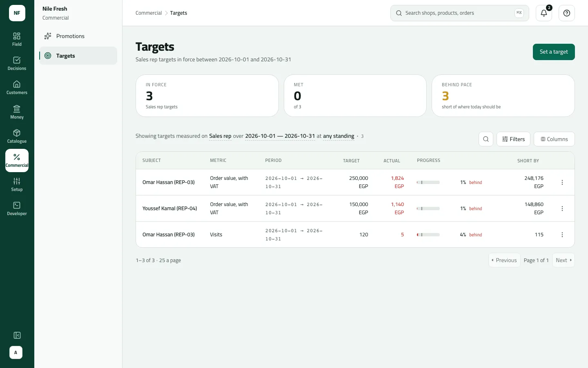This screenshot has width=588, height=368.
Task: Change the any standing filter
Action: point(339,136)
